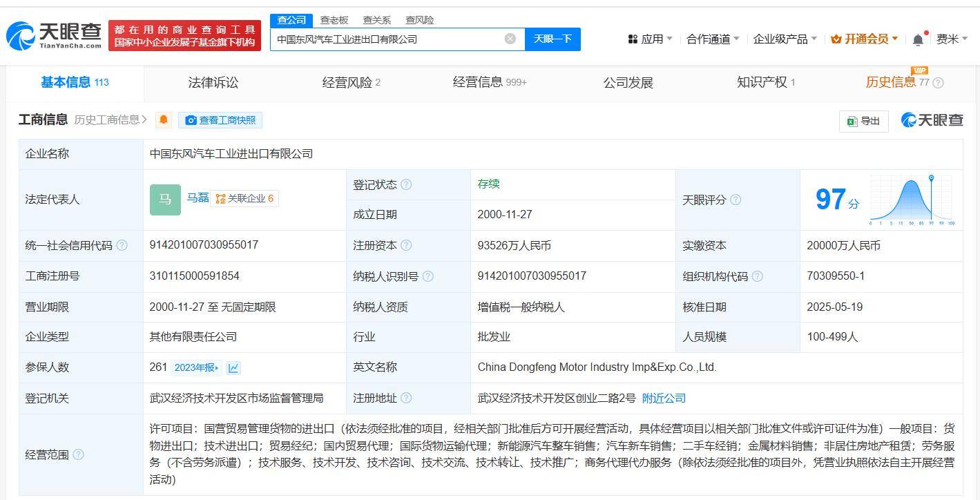Open the 开通会员 dropdown
The height and width of the screenshot is (500, 980).
point(865,39)
